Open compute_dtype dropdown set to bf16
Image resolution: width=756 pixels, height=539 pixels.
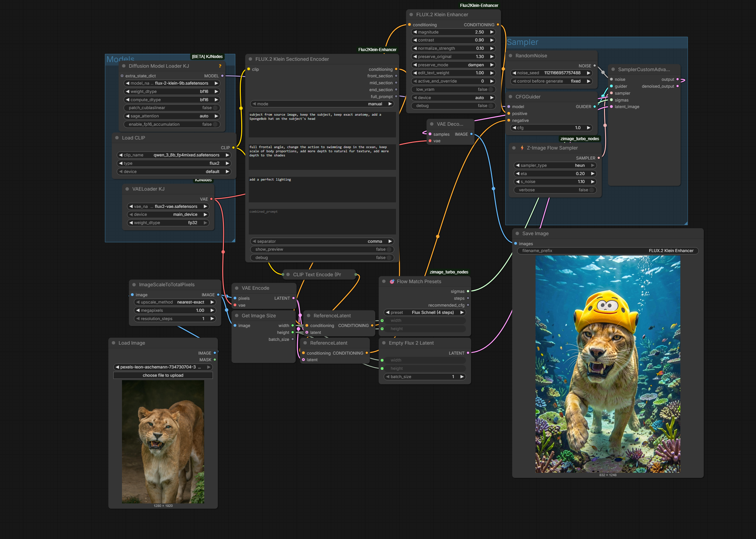tap(172, 100)
